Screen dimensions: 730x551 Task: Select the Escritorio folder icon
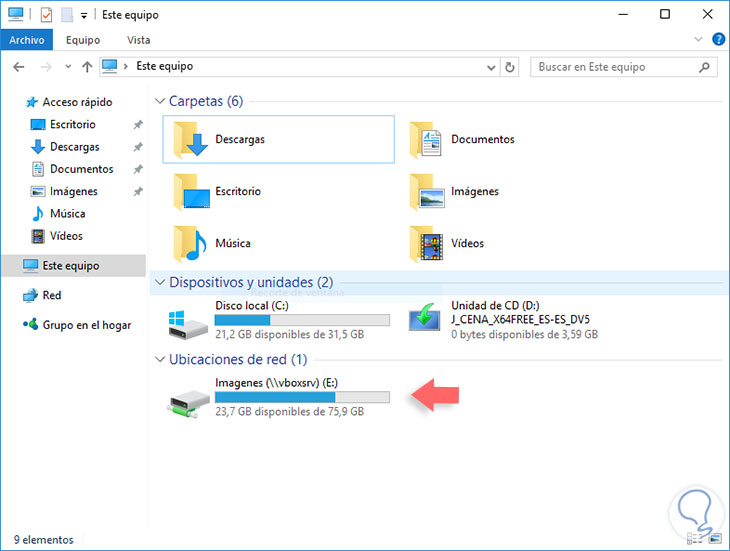[x=191, y=191]
